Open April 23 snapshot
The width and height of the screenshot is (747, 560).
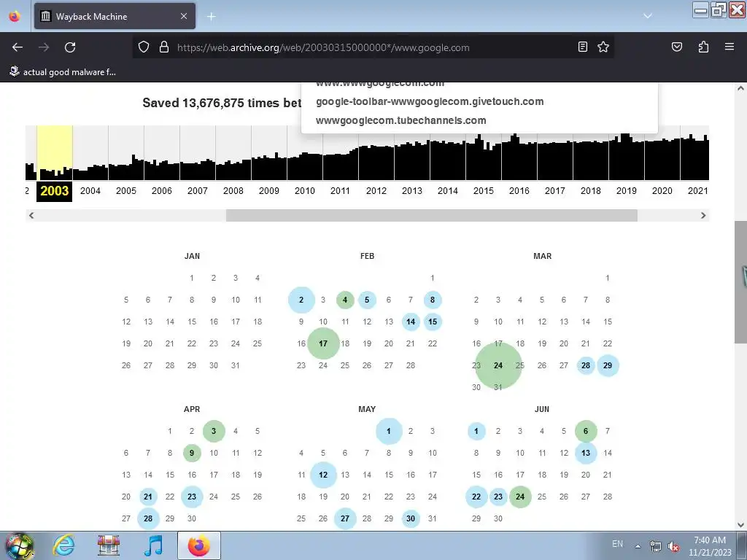tap(192, 497)
